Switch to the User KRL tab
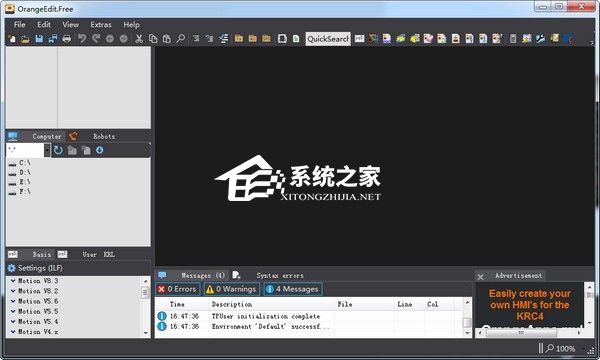 [86, 254]
